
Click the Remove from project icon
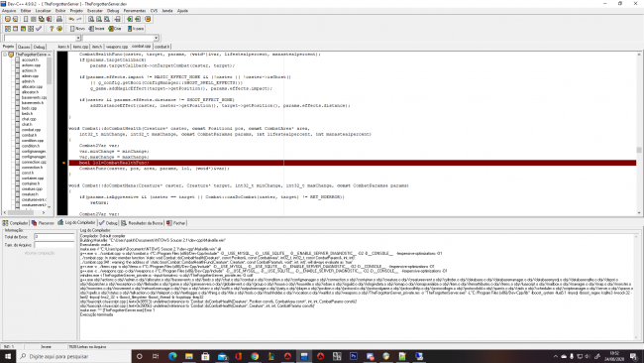tap(138, 19)
